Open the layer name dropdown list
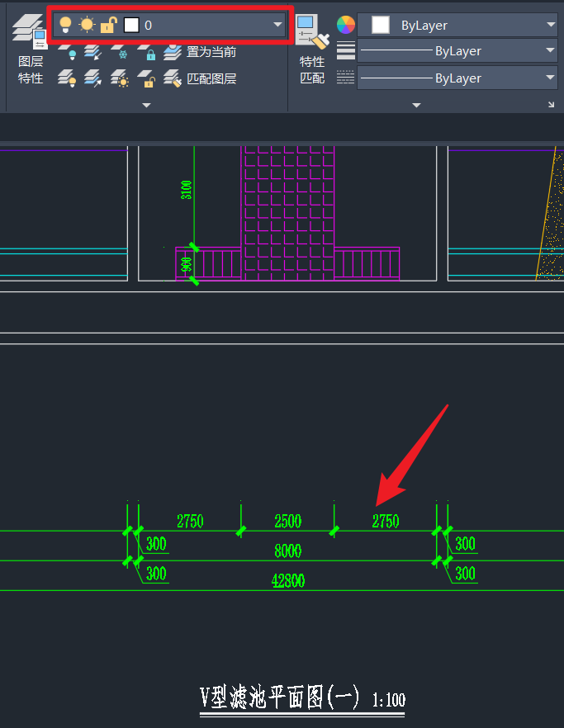 click(x=277, y=25)
